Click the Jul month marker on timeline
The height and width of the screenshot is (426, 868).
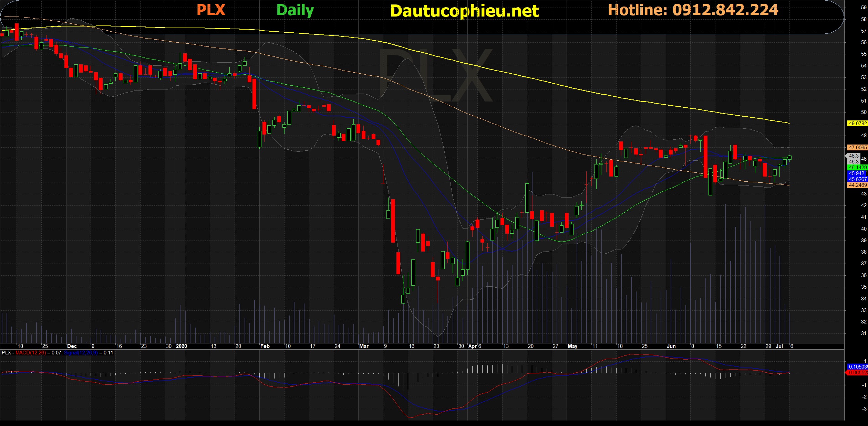779,346
